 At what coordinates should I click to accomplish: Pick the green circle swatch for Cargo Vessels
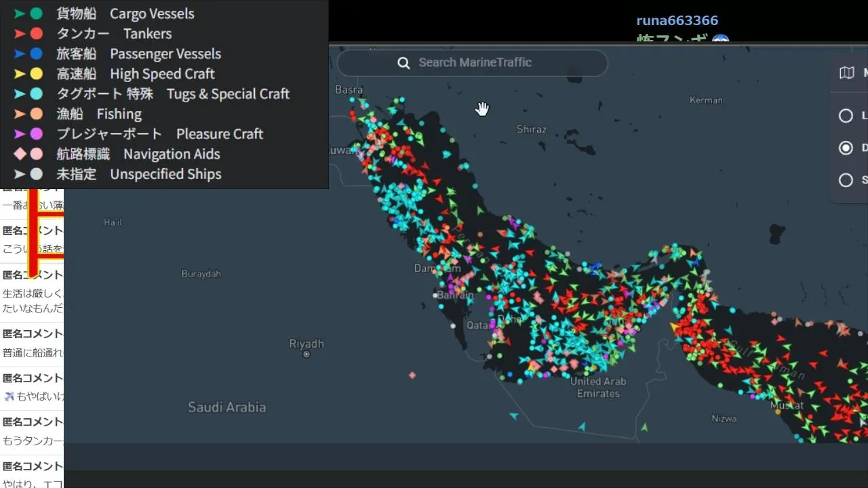point(37,14)
